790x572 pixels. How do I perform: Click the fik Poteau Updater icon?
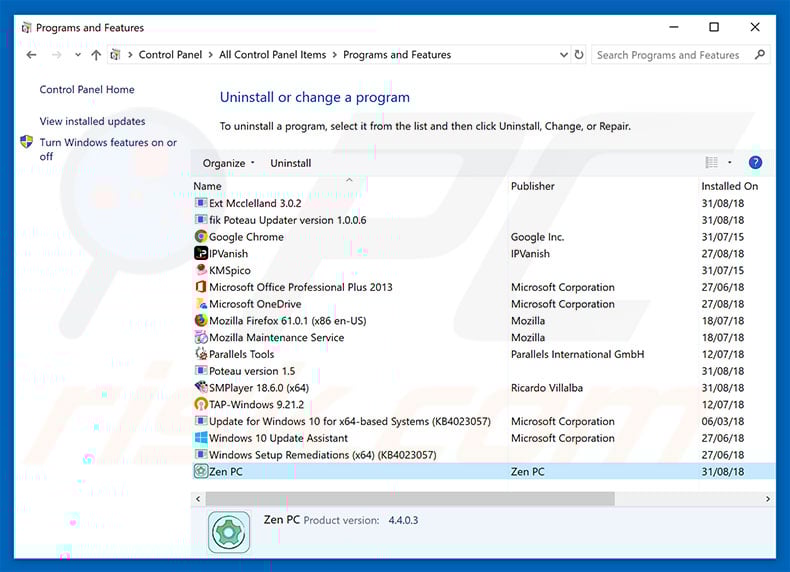coord(201,220)
